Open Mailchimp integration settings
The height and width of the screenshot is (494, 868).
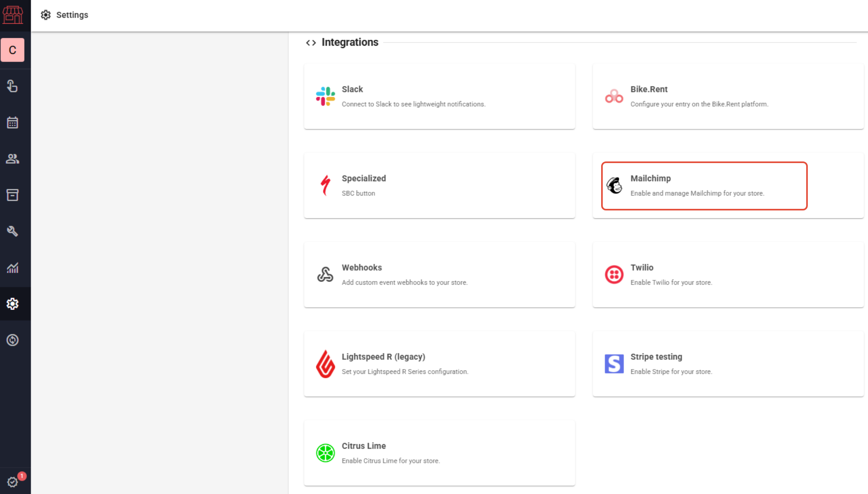(x=704, y=186)
